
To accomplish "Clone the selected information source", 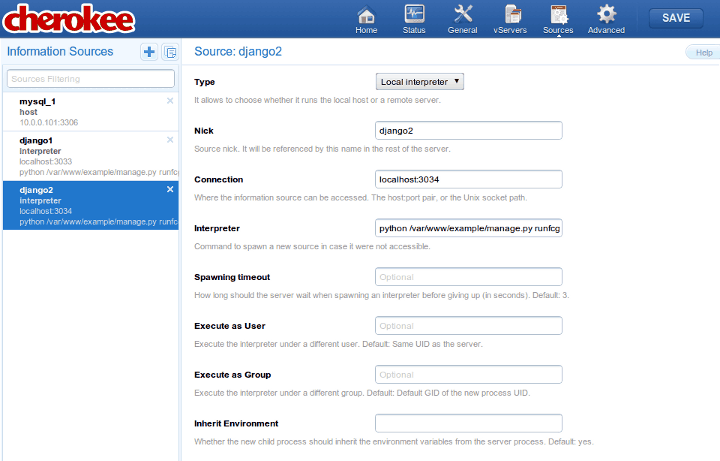I will [x=169, y=52].
